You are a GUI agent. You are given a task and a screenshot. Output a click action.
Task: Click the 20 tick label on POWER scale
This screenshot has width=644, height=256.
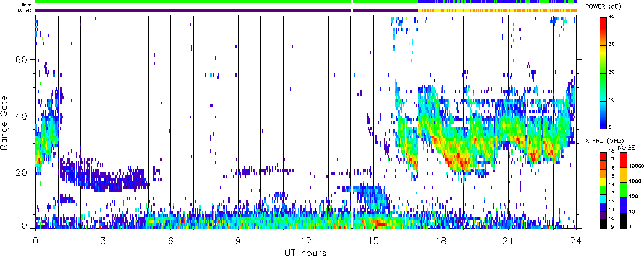pyautogui.click(x=611, y=72)
